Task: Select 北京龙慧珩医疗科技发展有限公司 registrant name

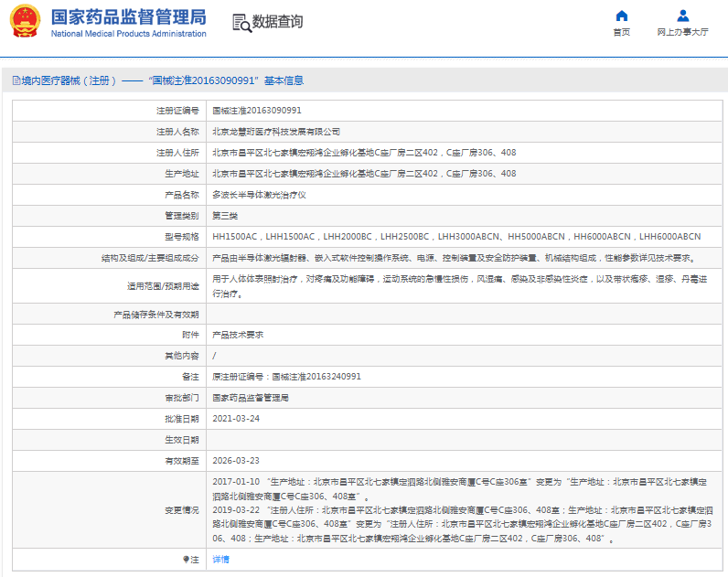Action: click(276, 132)
